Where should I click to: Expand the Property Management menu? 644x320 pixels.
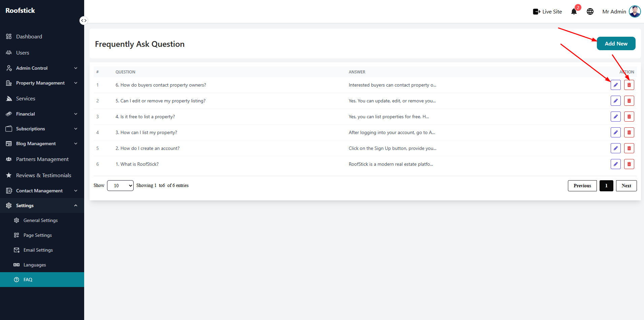point(42,83)
